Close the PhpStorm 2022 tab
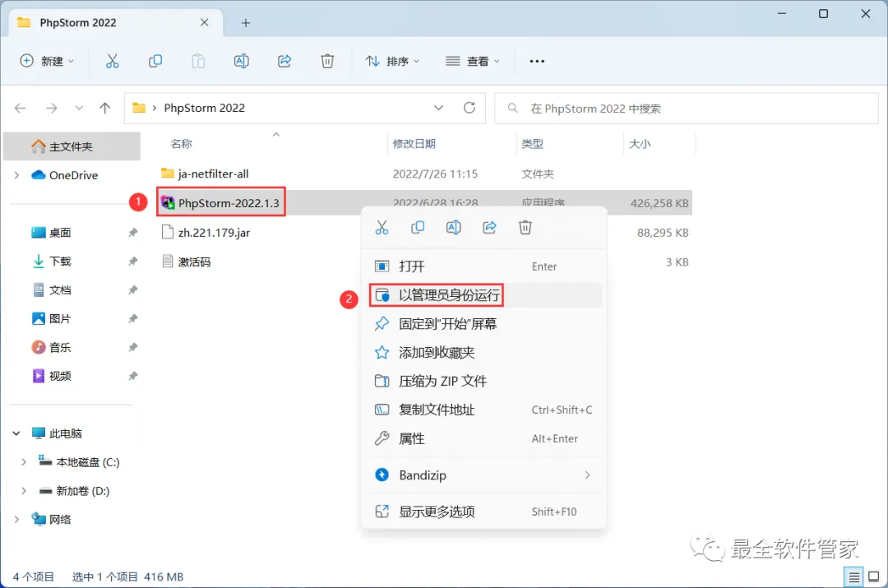The width and height of the screenshot is (888, 588). click(x=205, y=23)
